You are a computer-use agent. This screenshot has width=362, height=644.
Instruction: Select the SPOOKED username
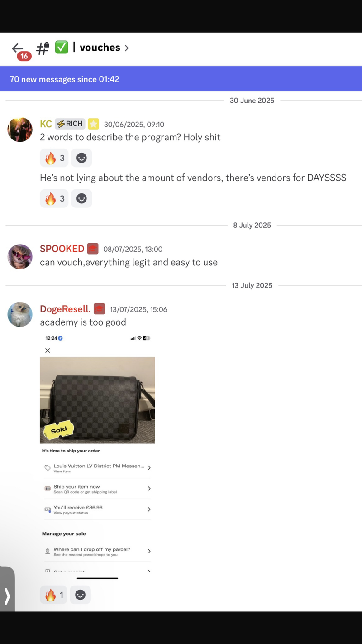click(62, 249)
